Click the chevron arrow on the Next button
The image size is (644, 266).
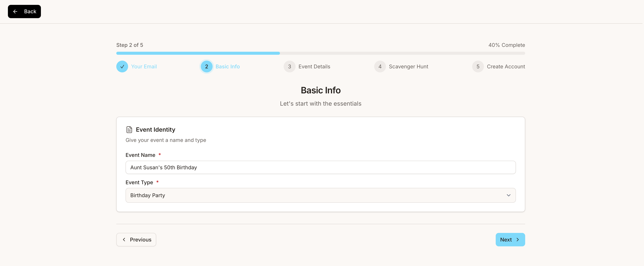[517, 239]
